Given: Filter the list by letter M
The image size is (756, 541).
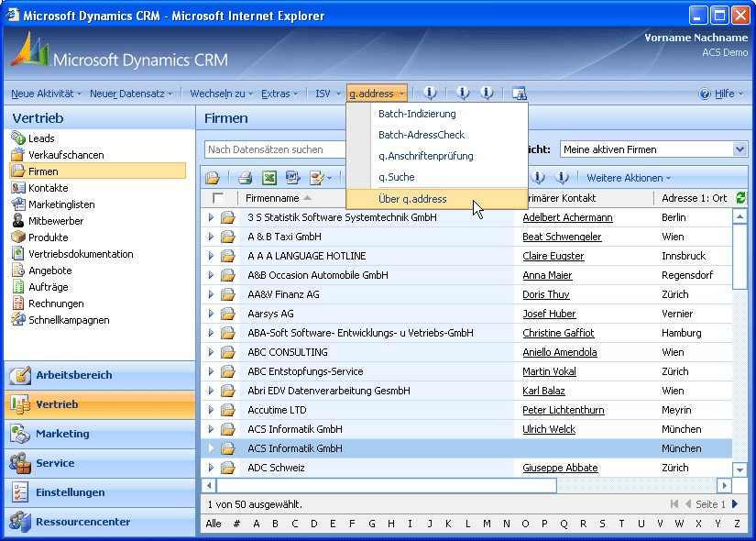Looking at the screenshot, I should click(x=487, y=524).
